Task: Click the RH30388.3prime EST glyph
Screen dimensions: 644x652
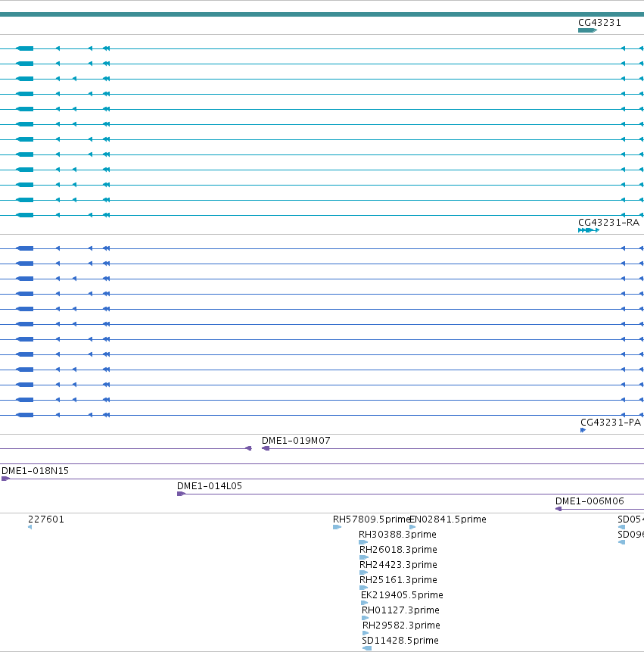Action: pos(363,542)
